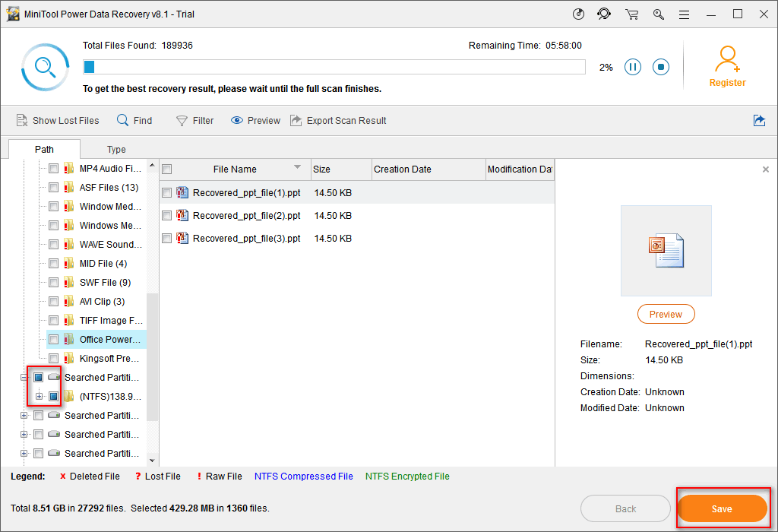
Task: Select the Windows Me... tree item
Action: coord(110,226)
